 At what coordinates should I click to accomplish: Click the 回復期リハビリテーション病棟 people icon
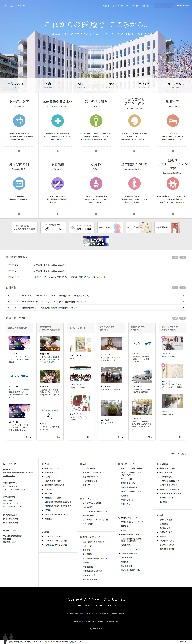pos(173,183)
